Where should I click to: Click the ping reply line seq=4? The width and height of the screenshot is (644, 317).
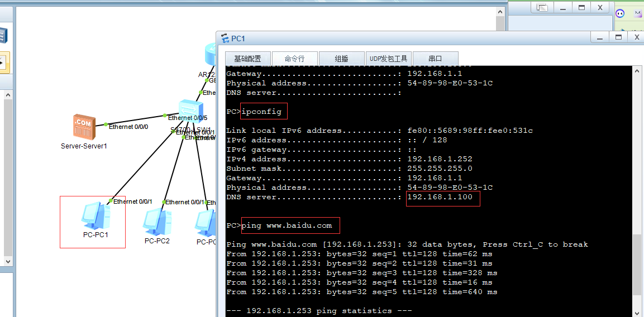(x=359, y=282)
